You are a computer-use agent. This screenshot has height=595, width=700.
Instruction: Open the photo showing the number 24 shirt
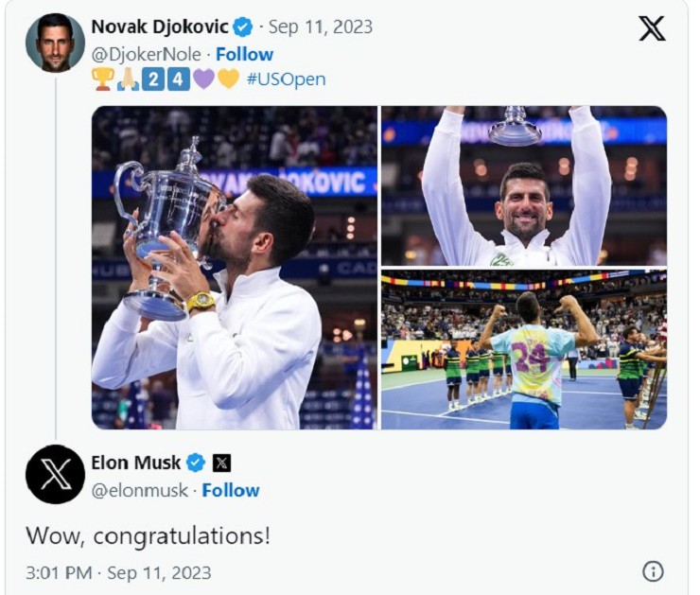[523, 350]
